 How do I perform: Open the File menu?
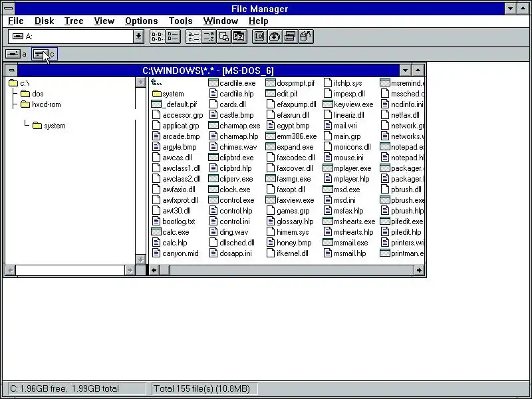[15, 21]
